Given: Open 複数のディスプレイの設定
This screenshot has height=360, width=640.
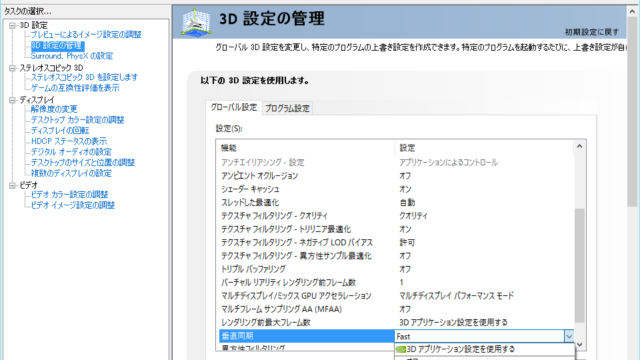Looking at the screenshot, I should (x=71, y=173).
